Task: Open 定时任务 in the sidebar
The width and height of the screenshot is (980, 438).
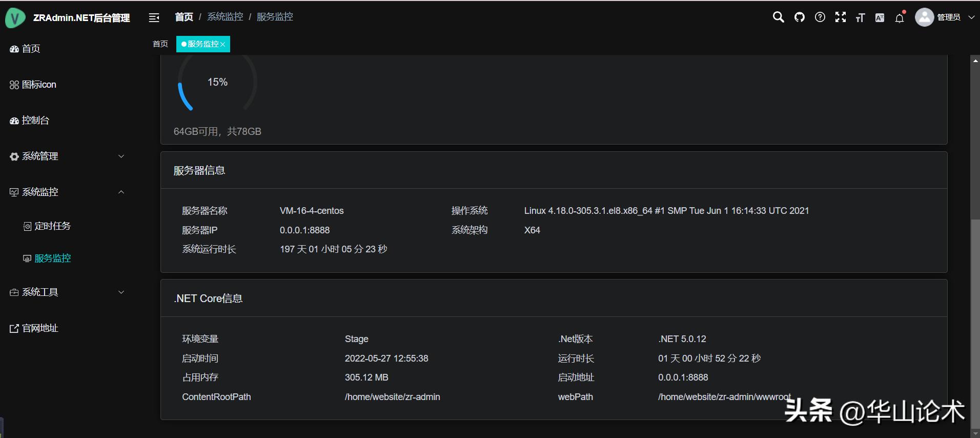Action: (x=52, y=226)
